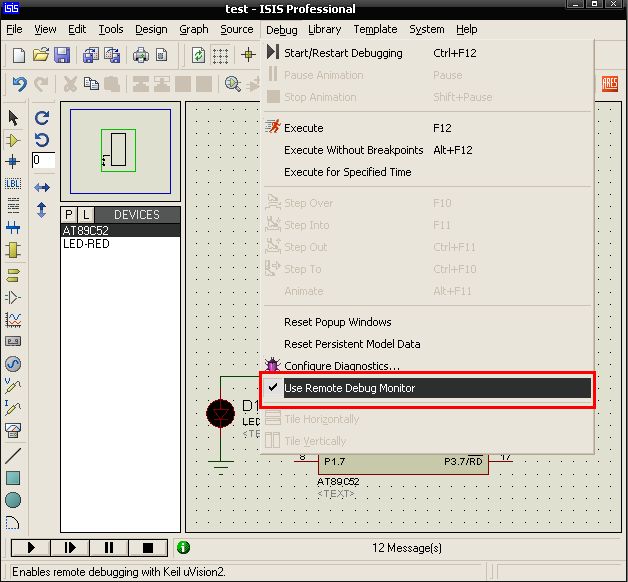
Task: Choose Execute Without Breakpoints
Action: [x=427, y=150]
